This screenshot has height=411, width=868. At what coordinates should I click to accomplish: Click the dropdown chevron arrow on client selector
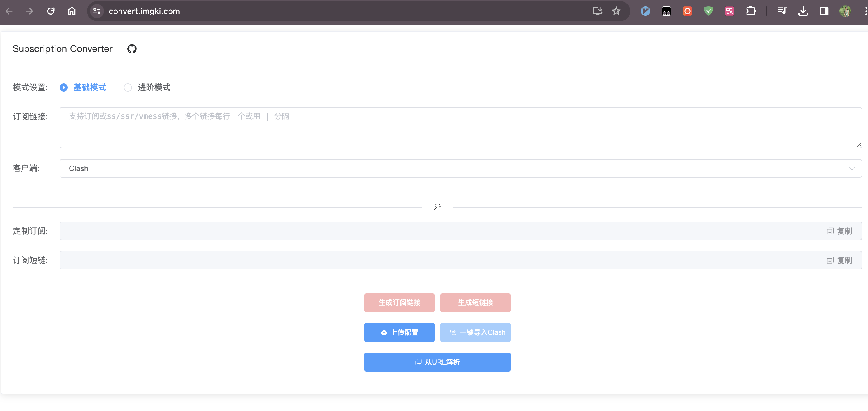[851, 168]
